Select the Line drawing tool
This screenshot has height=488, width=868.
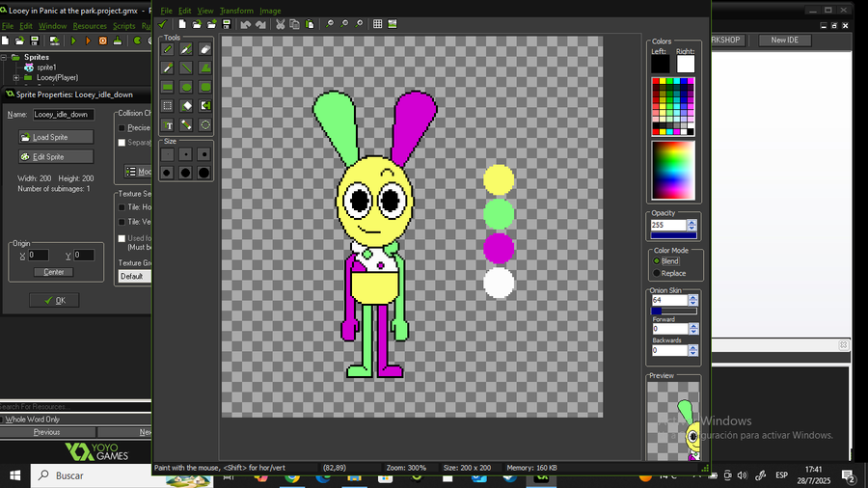(186, 68)
